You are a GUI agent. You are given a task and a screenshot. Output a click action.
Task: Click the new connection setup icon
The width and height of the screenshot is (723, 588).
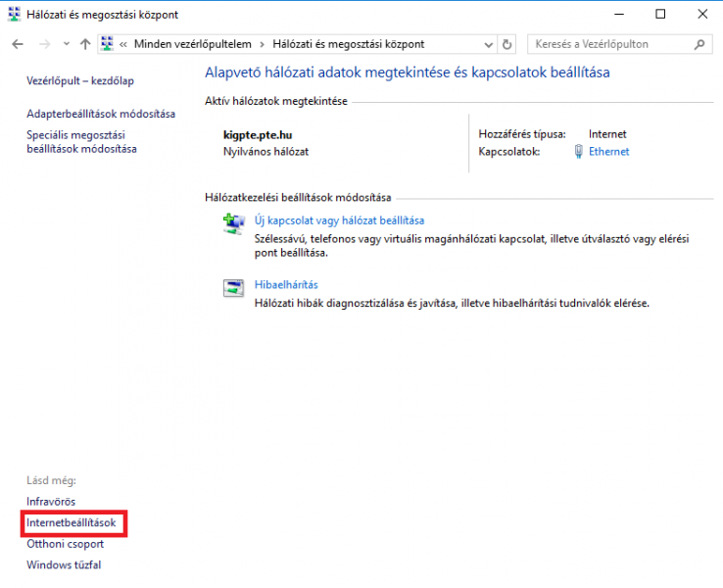234,223
